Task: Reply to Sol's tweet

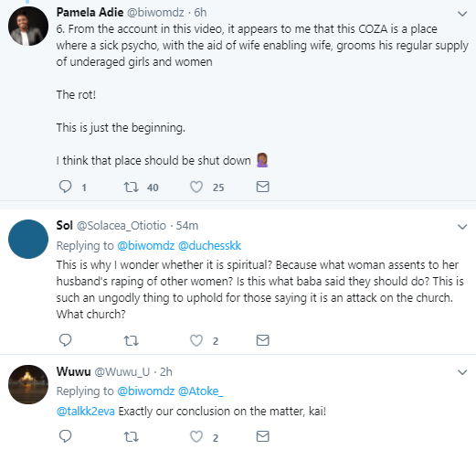Action: click(65, 340)
